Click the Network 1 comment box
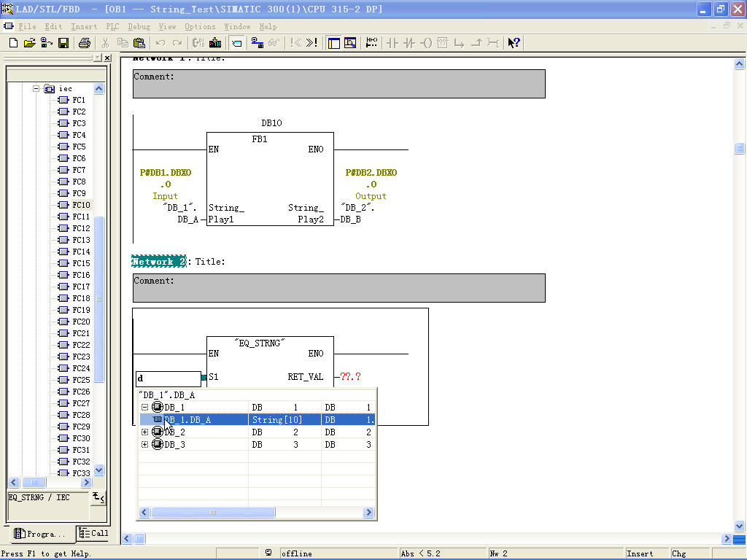This screenshot has height=560, width=747. click(338, 84)
